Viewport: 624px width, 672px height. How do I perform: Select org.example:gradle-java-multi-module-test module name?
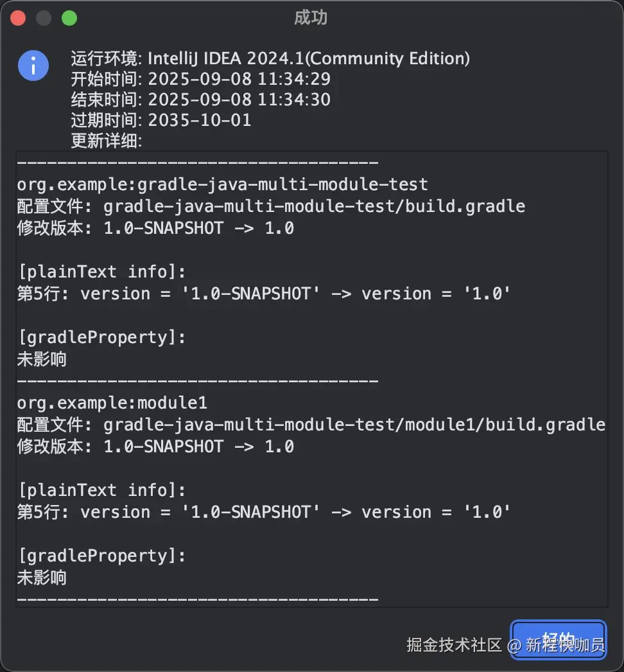pyautogui.click(x=221, y=184)
